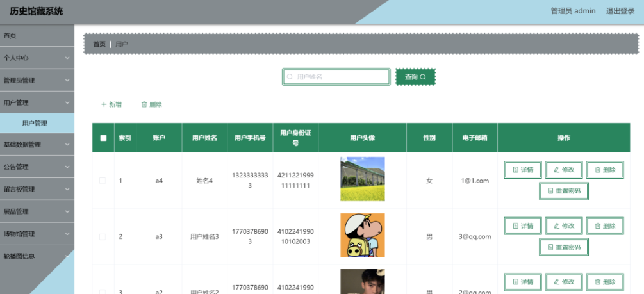Click 详情 document icon in a3 row
Image resolution: width=644 pixels, height=294 pixels.
(515, 226)
